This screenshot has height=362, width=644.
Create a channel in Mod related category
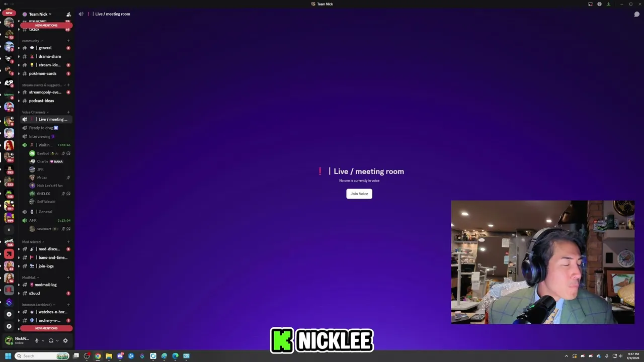[x=68, y=242]
